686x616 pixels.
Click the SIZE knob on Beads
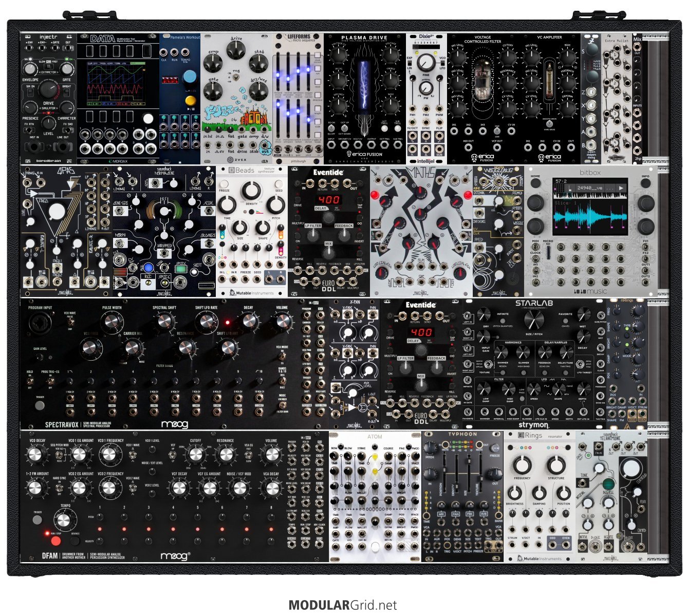240,228
